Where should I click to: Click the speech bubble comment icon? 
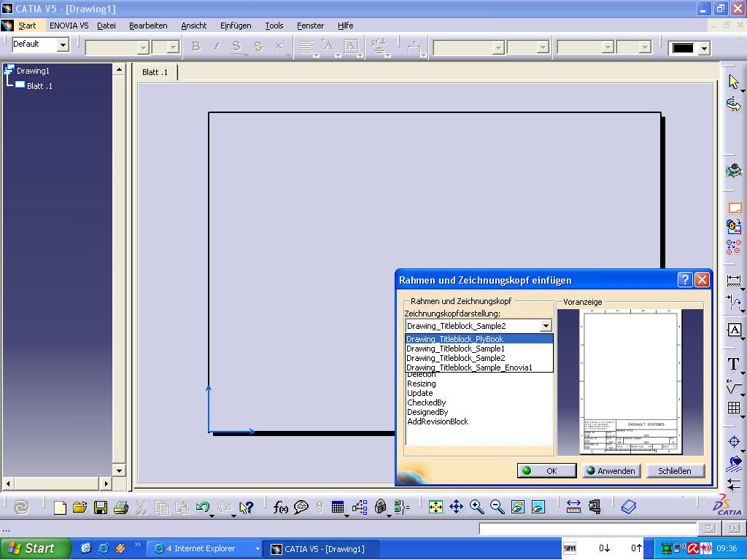coord(301,507)
